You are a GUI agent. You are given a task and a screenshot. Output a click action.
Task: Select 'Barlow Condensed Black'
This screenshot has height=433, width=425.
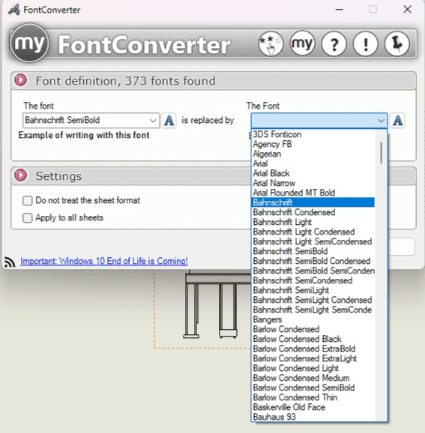313,339
